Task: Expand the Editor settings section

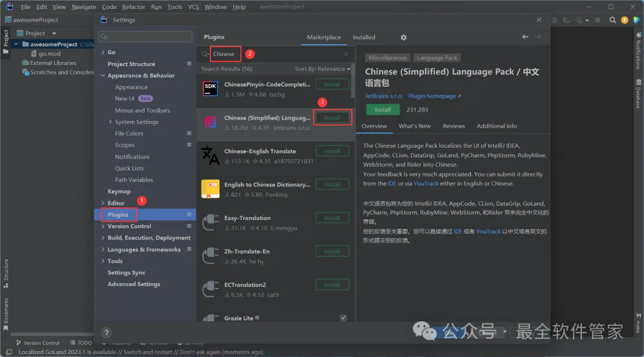Action: pyautogui.click(x=103, y=203)
